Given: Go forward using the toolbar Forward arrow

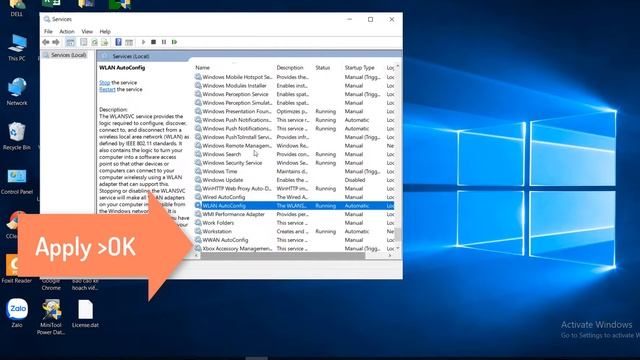Looking at the screenshot, I should click(56, 42).
